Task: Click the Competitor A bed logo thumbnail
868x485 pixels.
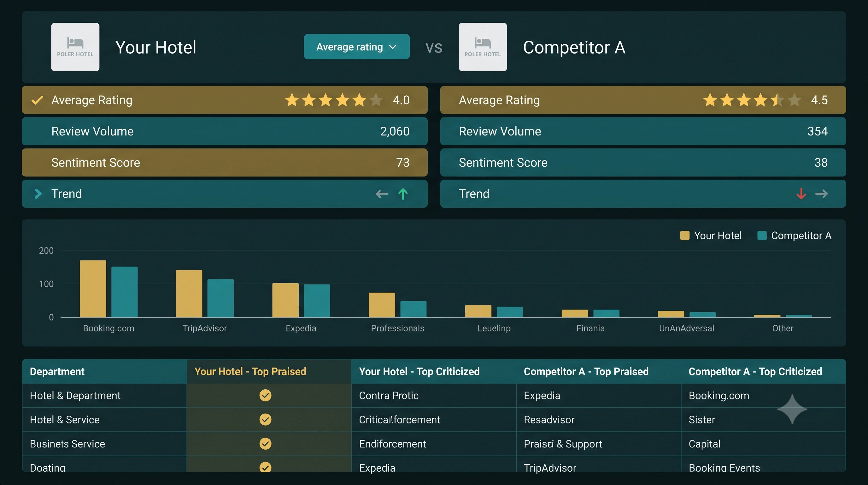Action: pyautogui.click(x=483, y=47)
